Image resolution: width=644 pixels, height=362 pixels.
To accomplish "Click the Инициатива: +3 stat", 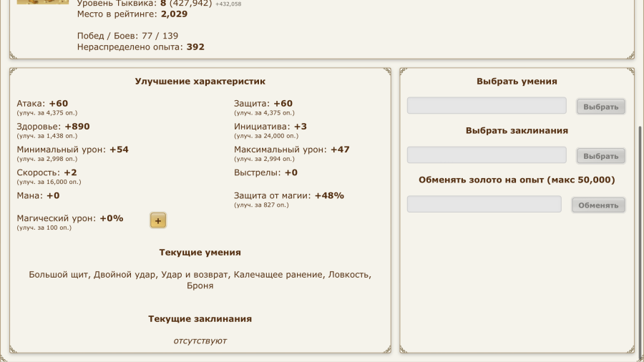I will click(270, 127).
